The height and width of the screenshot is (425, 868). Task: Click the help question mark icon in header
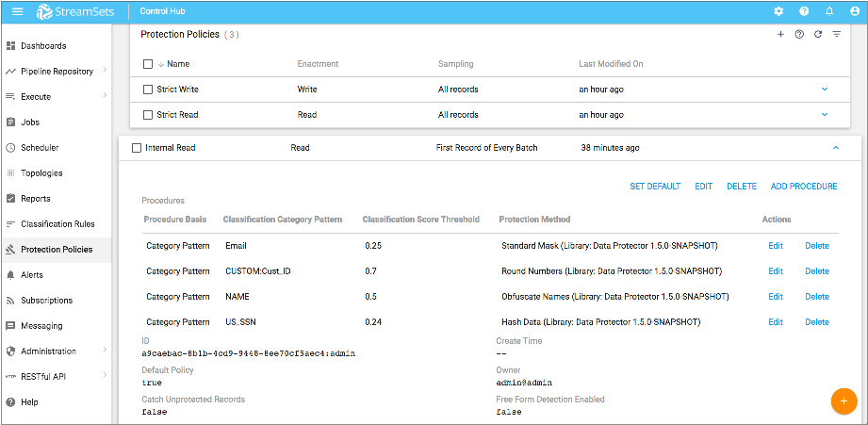click(804, 11)
